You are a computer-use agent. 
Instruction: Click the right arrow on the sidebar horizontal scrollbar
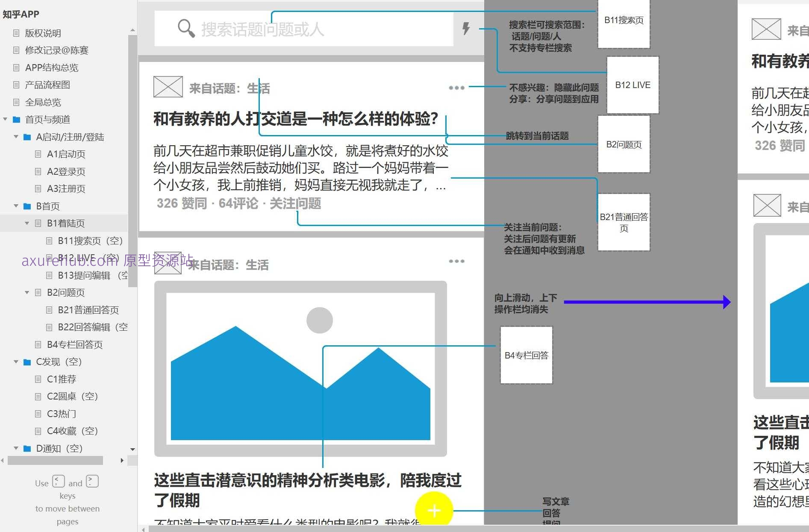point(122,461)
